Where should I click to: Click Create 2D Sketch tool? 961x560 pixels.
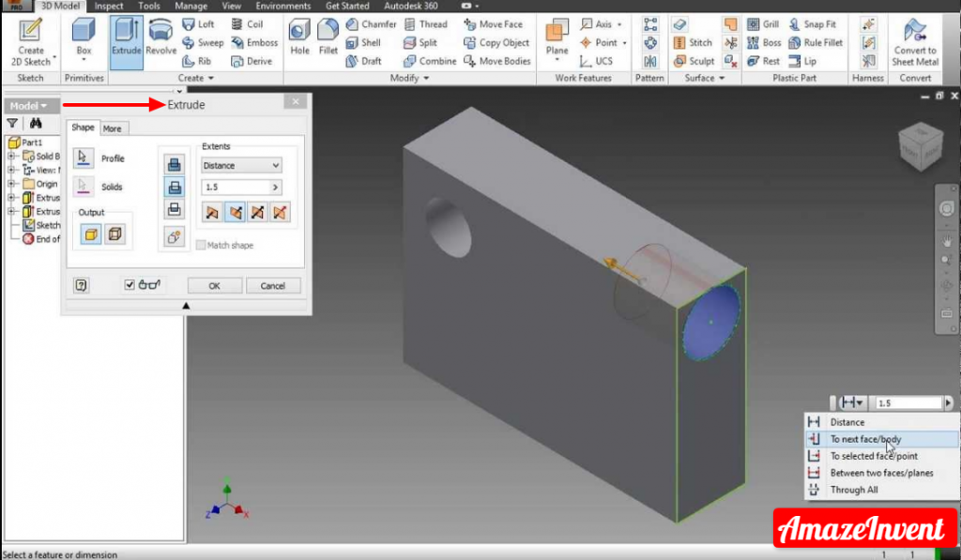coord(30,41)
